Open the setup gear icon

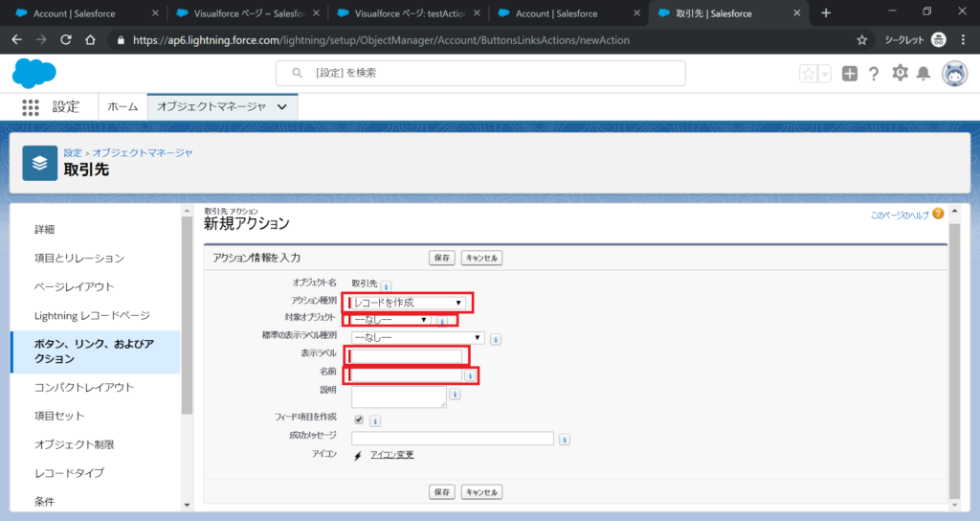(900, 74)
